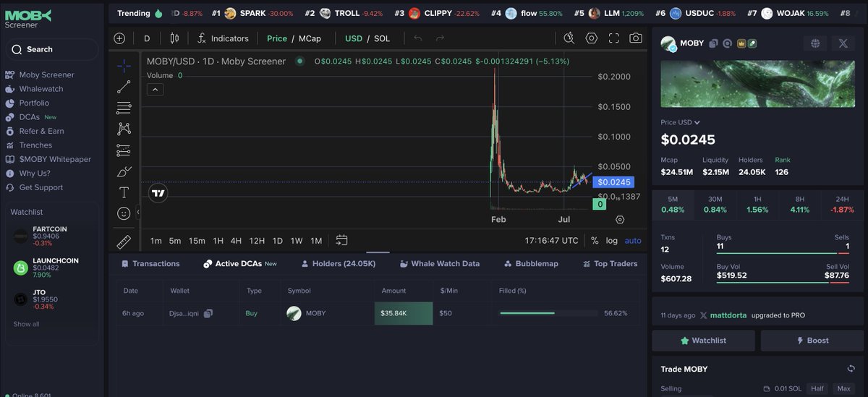
Task: Toggle percent scale on chart
Action: coord(595,241)
